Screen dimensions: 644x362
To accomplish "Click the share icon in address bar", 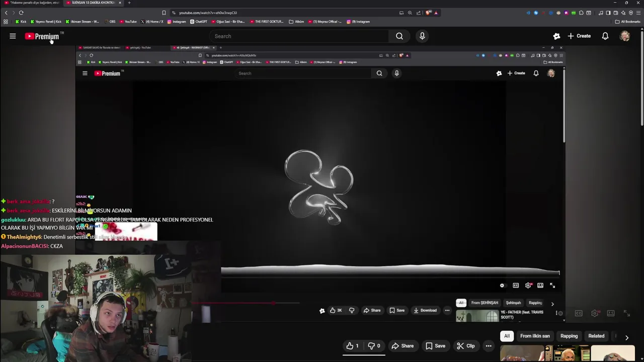I will 418,13.
